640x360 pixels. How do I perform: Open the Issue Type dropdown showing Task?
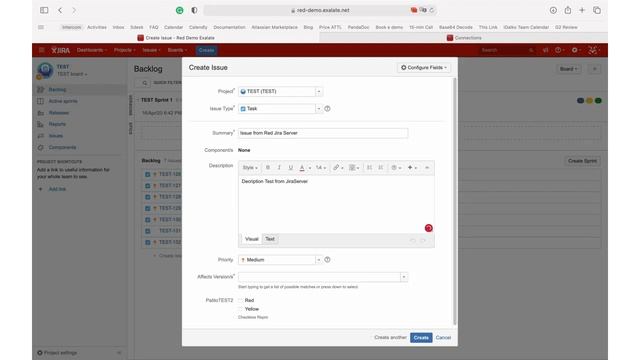[280, 109]
